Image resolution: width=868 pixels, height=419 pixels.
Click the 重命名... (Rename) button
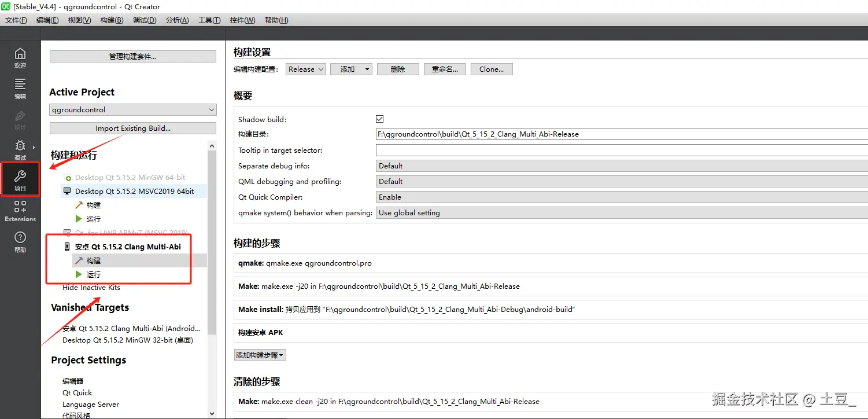click(x=445, y=69)
